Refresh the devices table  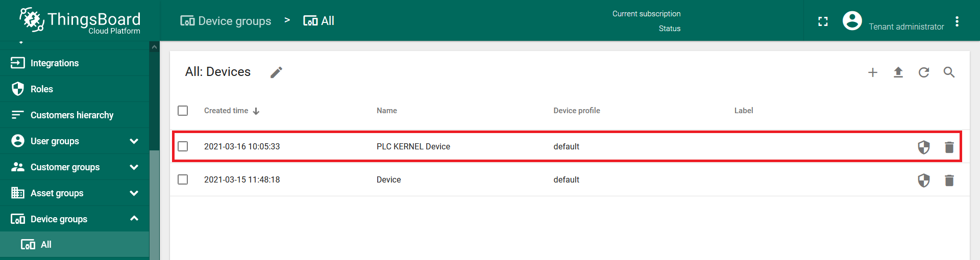point(923,72)
